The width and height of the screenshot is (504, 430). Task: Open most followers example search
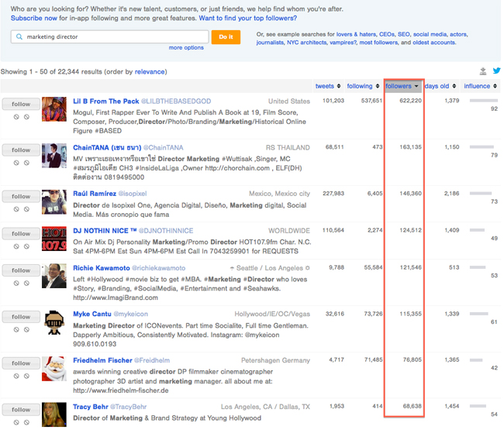[378, 43]
